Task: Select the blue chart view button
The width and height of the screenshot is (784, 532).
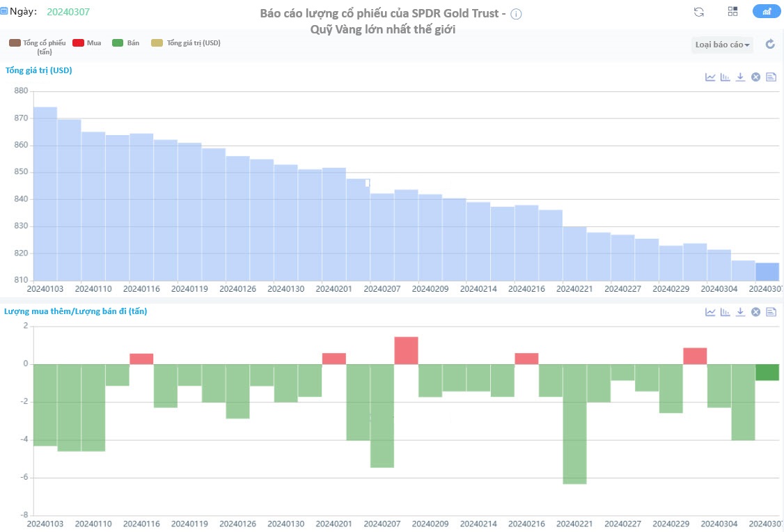Action: click(x=767, y=12)
